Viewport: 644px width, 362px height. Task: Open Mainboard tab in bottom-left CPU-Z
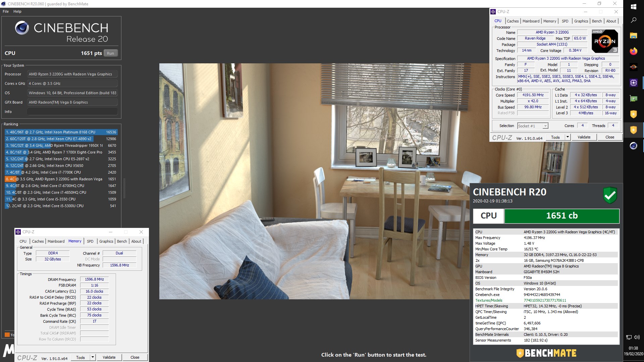click(56, 241)
